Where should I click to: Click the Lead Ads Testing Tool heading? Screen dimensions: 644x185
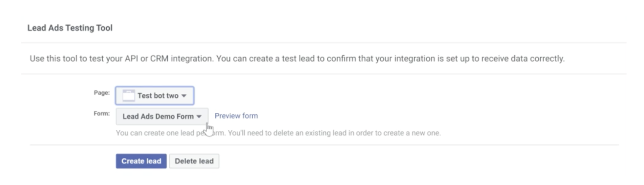pos(70,28)
